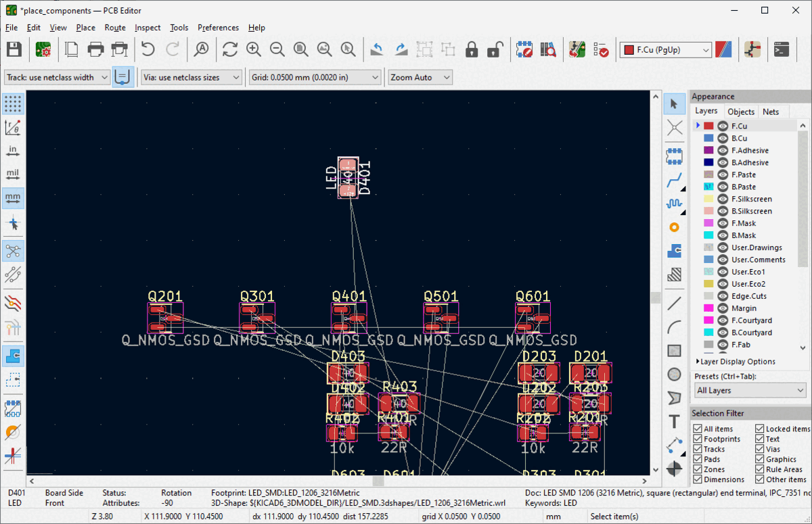Click the Plot icon
Viewport: 812px width, 524px height.
pyautogui.click(x=120, y=49)
